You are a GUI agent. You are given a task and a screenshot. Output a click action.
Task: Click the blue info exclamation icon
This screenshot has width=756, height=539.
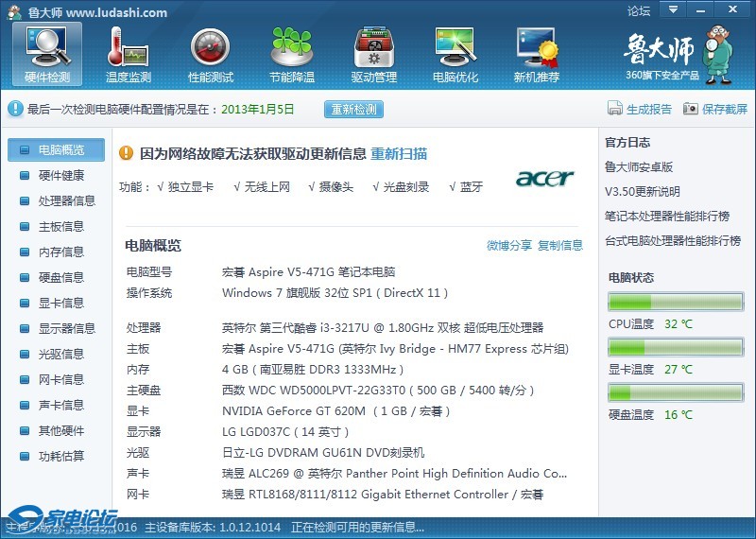15,109
